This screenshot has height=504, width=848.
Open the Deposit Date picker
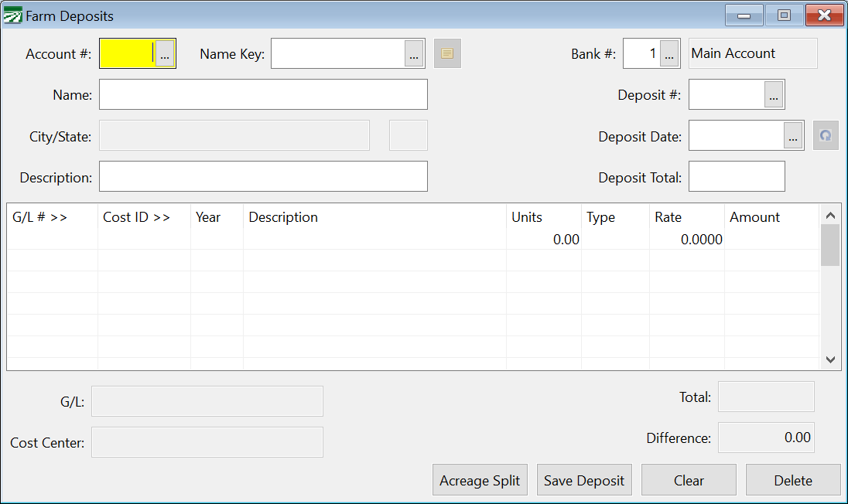pyautogui.click(x=792, y=135)
